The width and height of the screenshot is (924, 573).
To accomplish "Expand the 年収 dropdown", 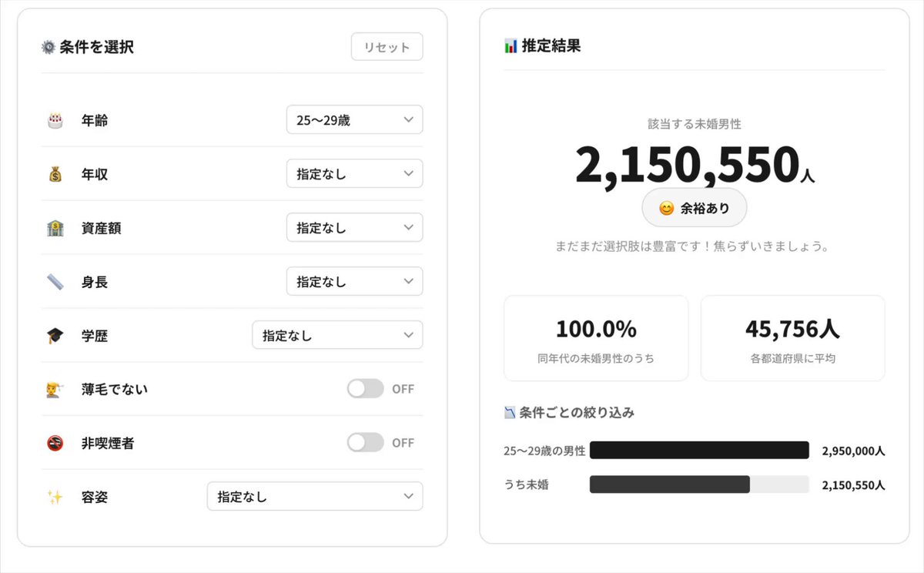I will (354, 173).
